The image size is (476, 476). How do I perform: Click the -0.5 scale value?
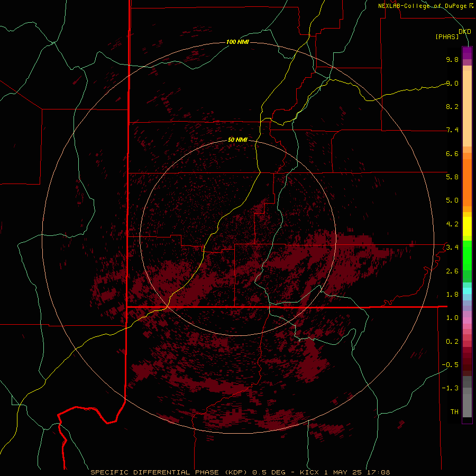tap(450, 364)
